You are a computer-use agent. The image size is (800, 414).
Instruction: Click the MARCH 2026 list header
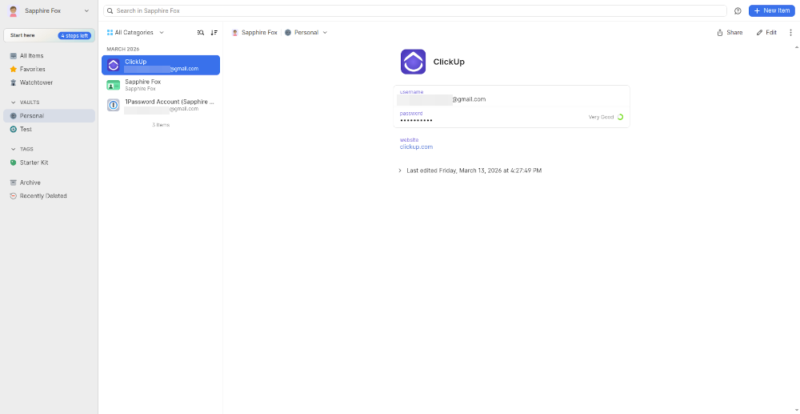(123, 49)
